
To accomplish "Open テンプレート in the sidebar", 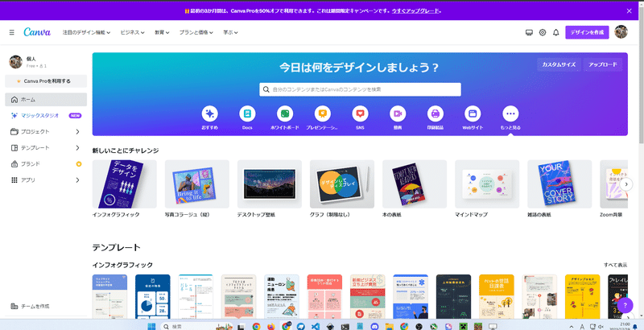I will click(46, 148).
